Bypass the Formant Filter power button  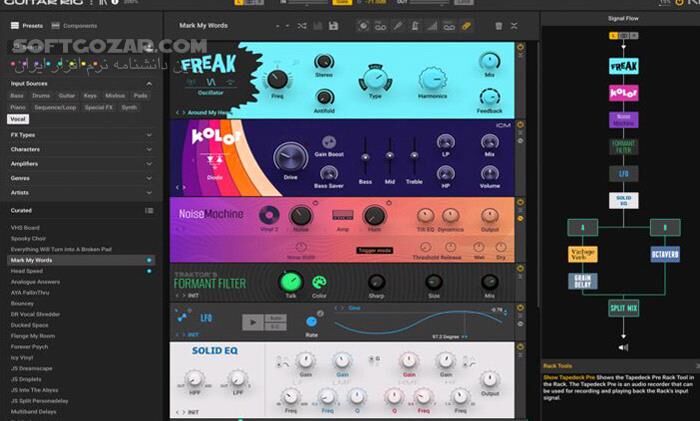520,268
